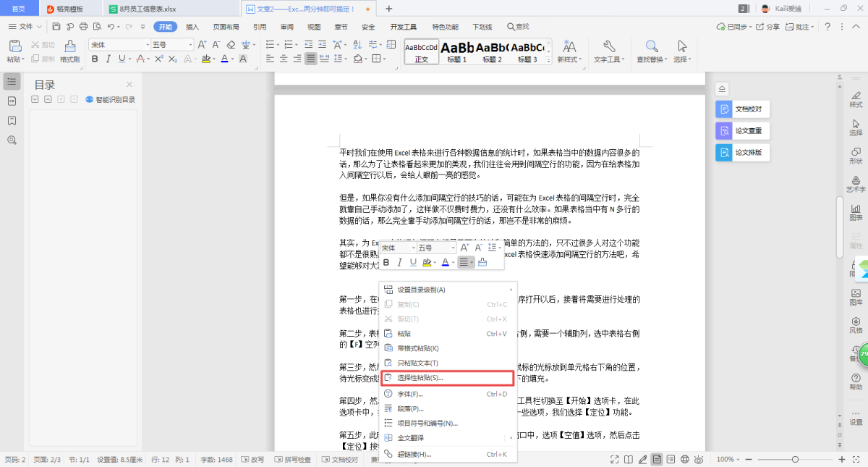Open 查找替换 find and replace tool
Image resolution: width=868 pixels, height=467 pixels.
pyautogui.click(x=652, y=50)
